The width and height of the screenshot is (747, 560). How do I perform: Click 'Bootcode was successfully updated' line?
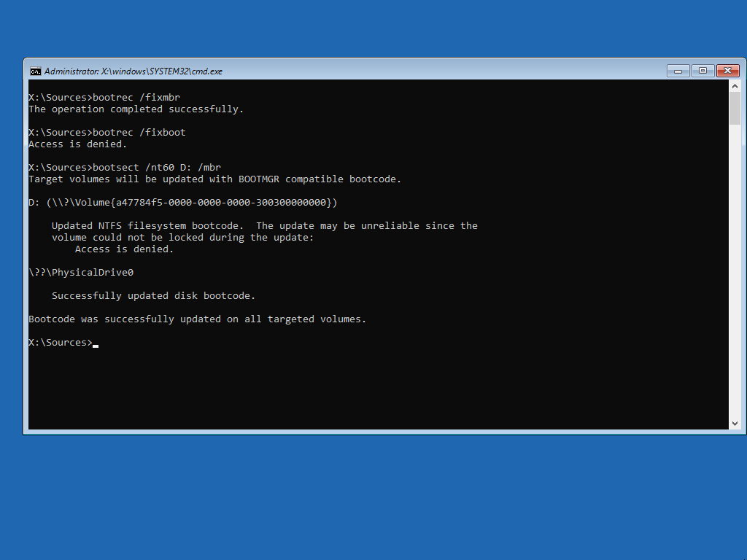197,319
